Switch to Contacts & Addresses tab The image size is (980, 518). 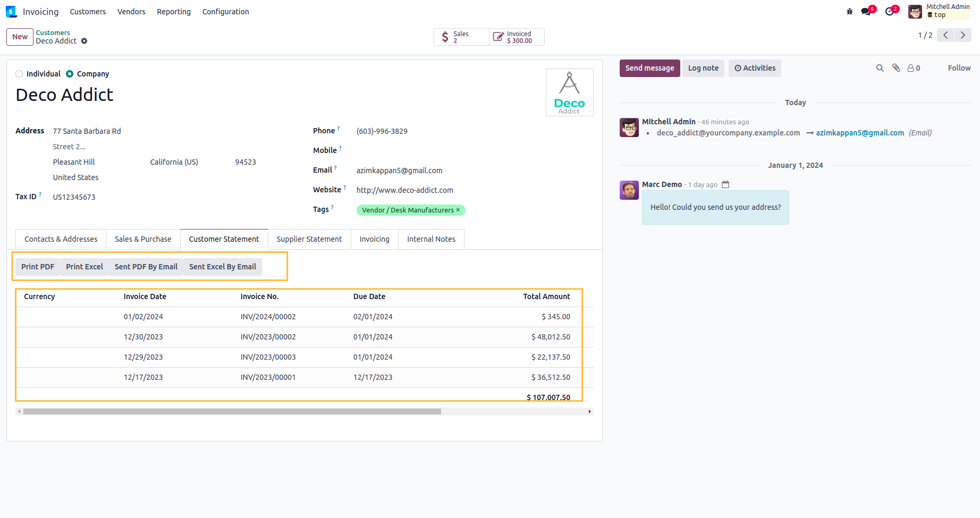pos(61,239)
